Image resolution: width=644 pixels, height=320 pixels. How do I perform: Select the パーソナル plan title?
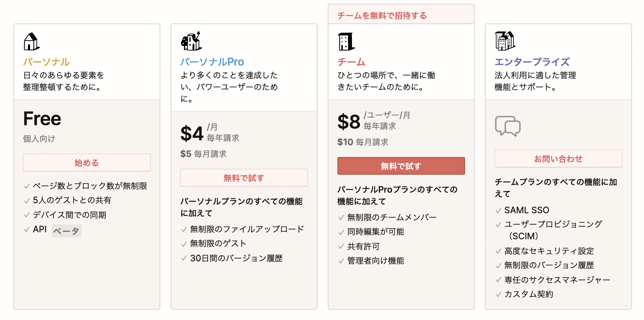point(47,62)
